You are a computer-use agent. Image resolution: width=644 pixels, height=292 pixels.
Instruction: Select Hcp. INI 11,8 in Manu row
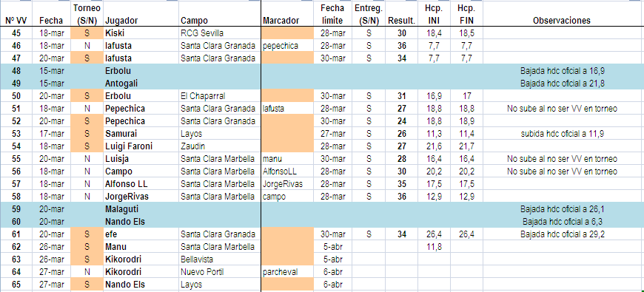(x=434, y=247)
